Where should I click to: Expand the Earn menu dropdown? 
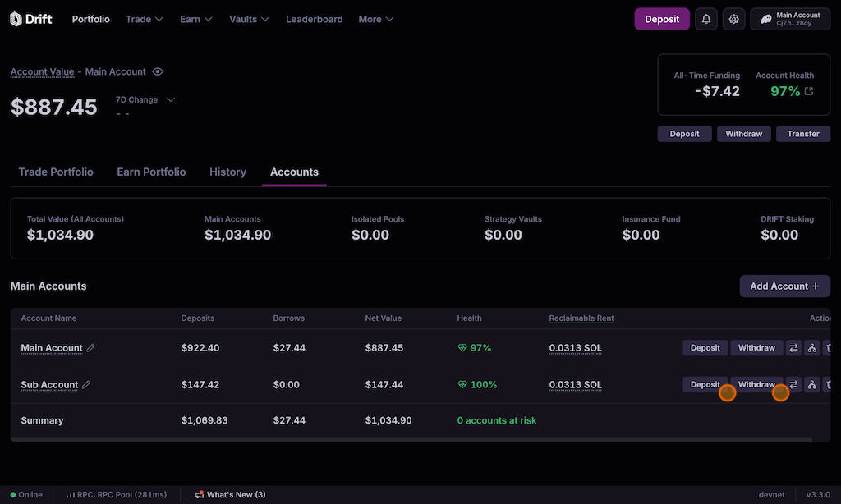196,19
